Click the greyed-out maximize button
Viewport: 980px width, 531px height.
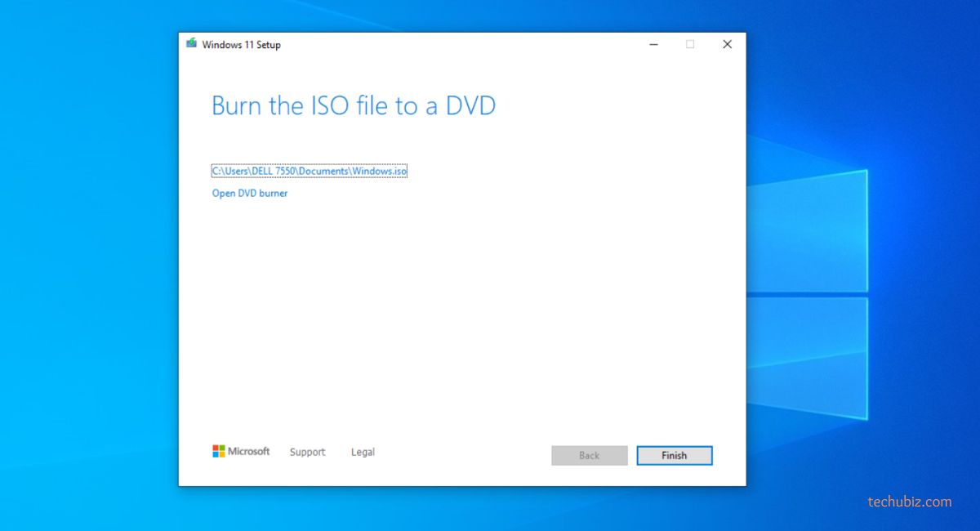[690, 44]
